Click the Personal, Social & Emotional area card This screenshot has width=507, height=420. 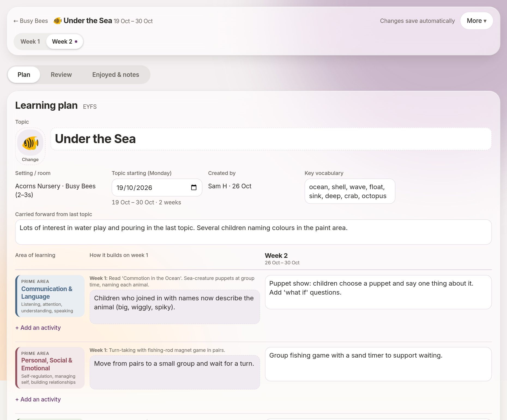coord(50,368)
